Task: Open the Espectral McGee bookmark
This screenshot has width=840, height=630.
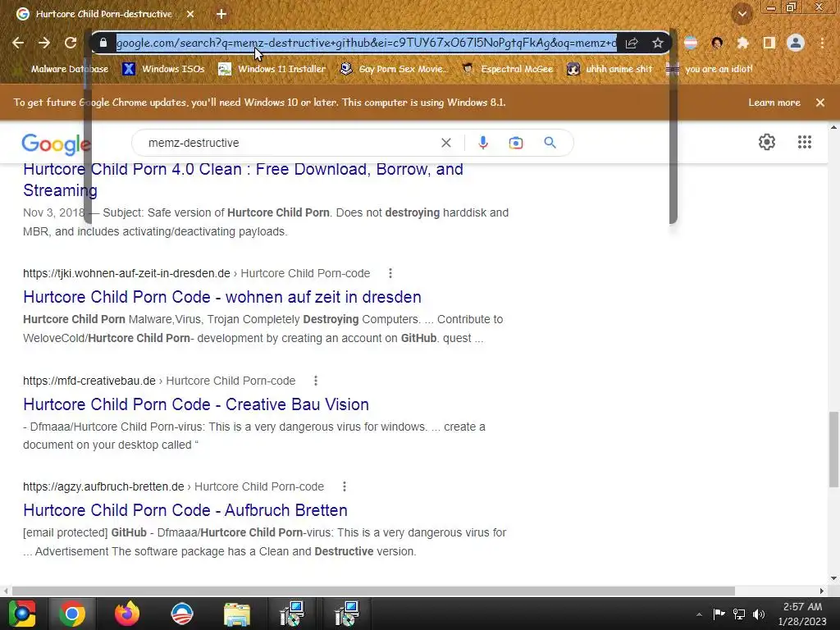Action: coord(507,69)
